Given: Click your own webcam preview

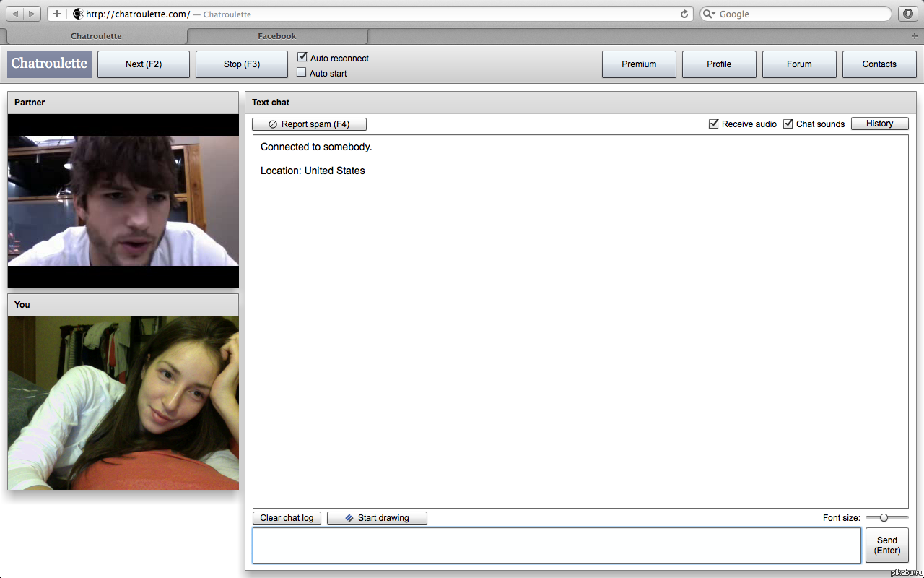Looking at the screenshot, I should point(123,403).
